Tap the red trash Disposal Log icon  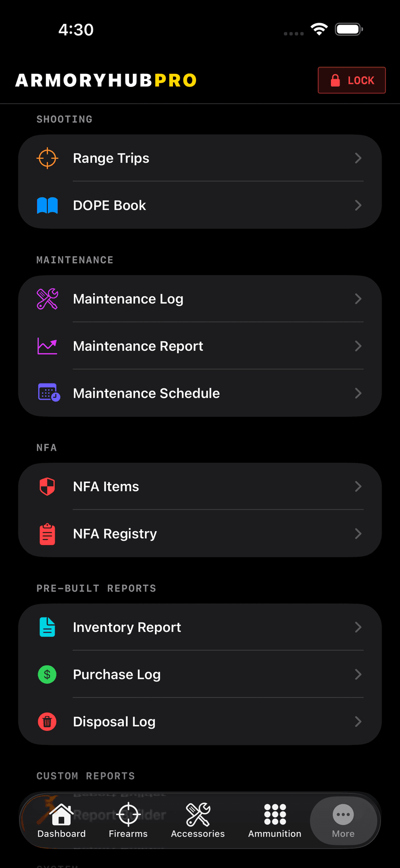click(47, 721)
